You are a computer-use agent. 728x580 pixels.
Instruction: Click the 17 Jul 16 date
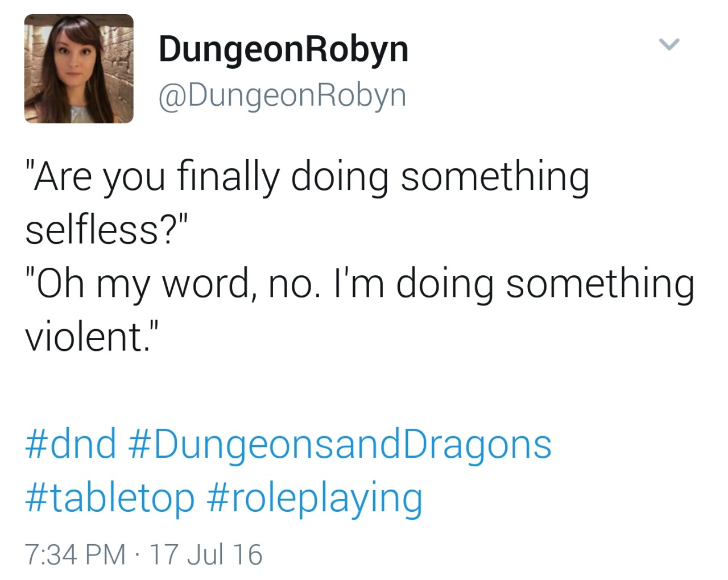(205, 554)
